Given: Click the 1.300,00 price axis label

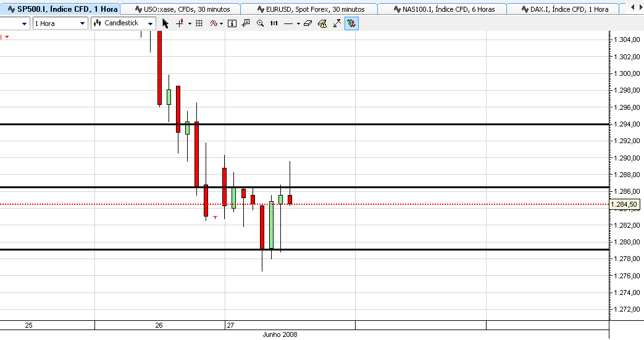Looking at the screenshot, I should click(x=626, y=73).
